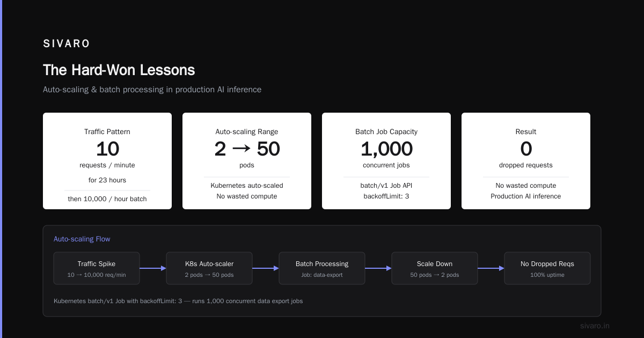The image size is (644, 338).
Task: Click the number 10 in Traffic Pattern
Action: (x=107, y=149)
